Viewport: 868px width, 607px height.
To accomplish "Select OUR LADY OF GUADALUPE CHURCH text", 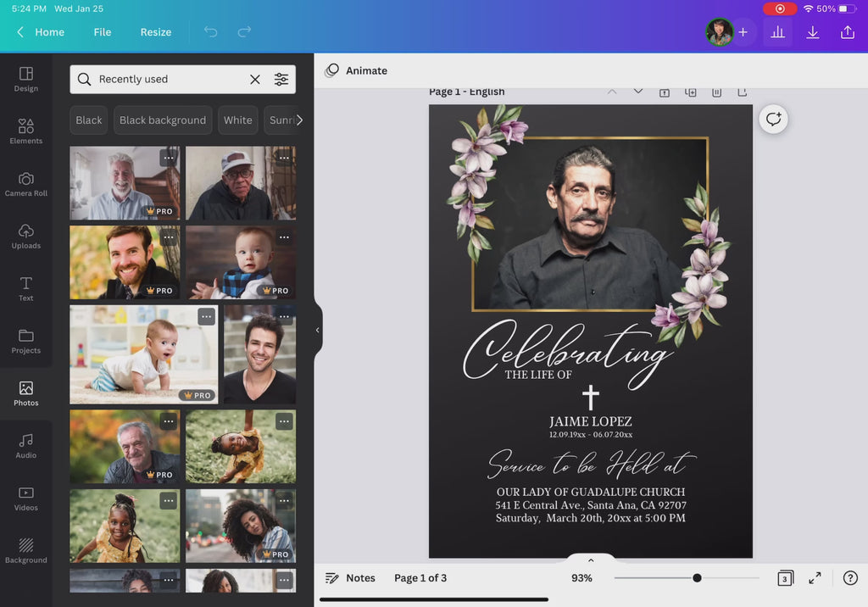I will [x=591, y=492].
